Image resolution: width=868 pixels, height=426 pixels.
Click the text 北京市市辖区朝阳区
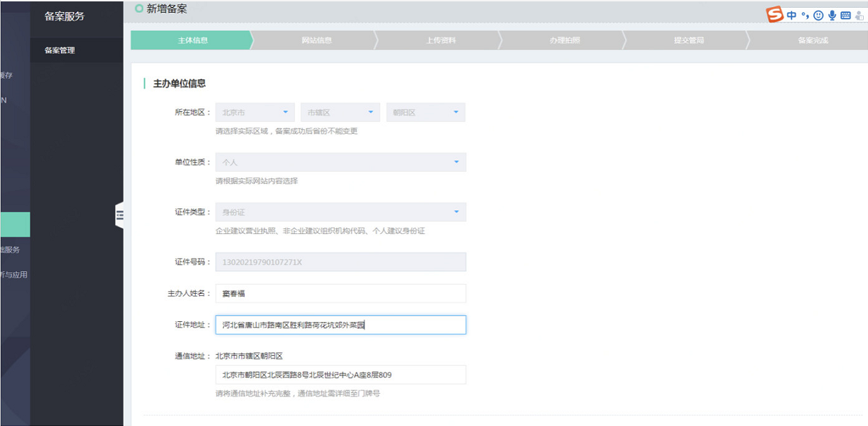249,356
